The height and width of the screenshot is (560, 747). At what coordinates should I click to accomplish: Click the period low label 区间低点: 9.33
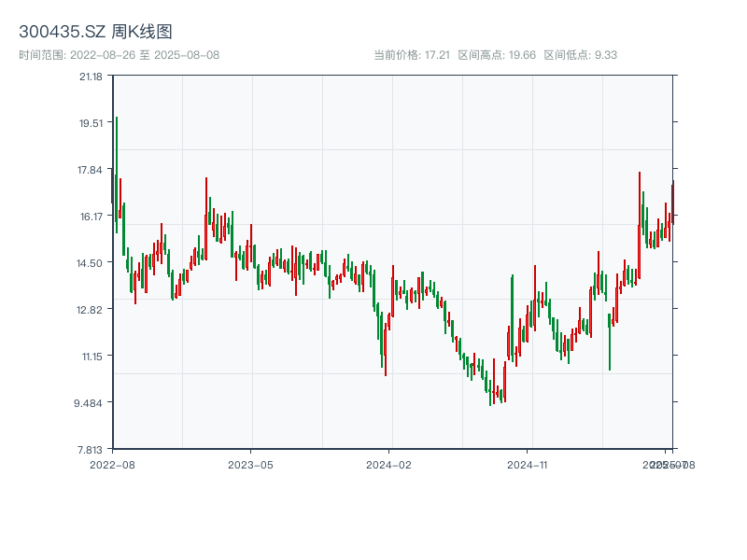[x=580, y=55]
